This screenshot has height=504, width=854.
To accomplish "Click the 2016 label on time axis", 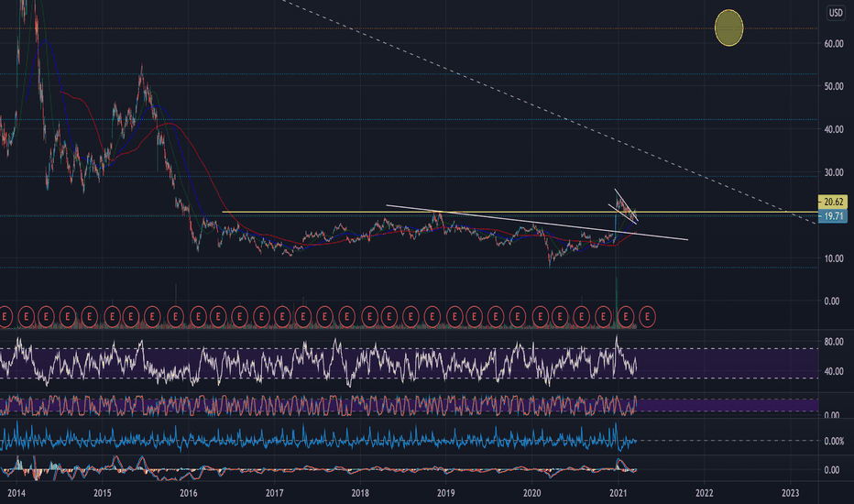I will pyautogui.click(x=189, y=493).
